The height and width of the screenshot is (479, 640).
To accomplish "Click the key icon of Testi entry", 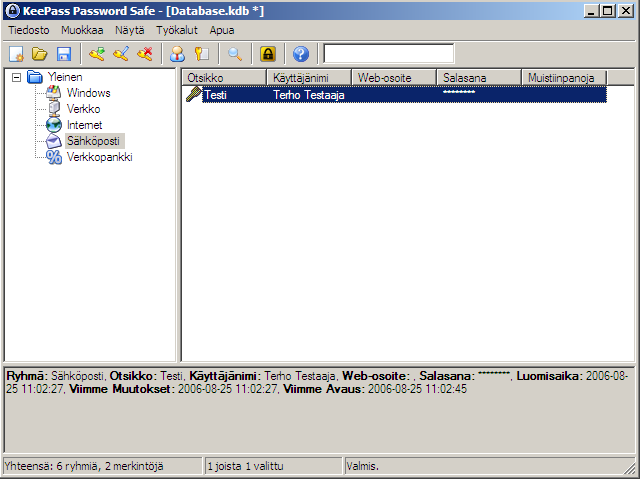I will click(193, 95).
